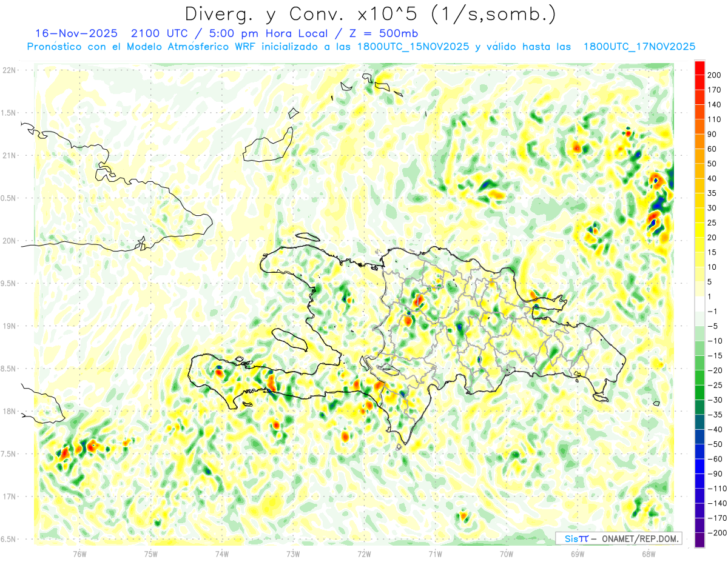Click the 'SisTT – ONAMET/REP.DOM.' credit label
The image size is (728, 562).
point(618,538)
